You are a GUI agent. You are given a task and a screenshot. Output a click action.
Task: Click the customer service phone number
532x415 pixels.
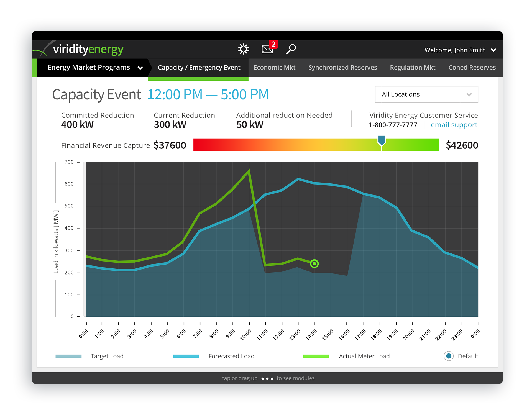(x=393, y=125)
